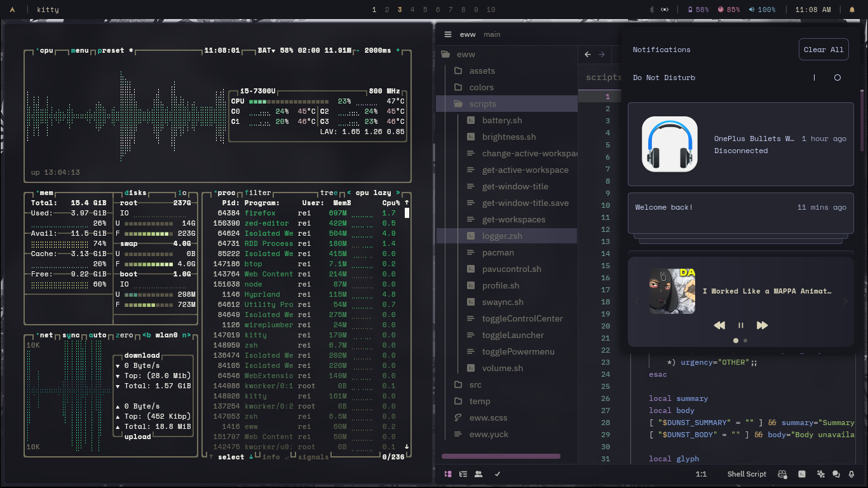Skip to previous track in media player
The width and height of the screenshot is (868, 488).
click(719, 325)
